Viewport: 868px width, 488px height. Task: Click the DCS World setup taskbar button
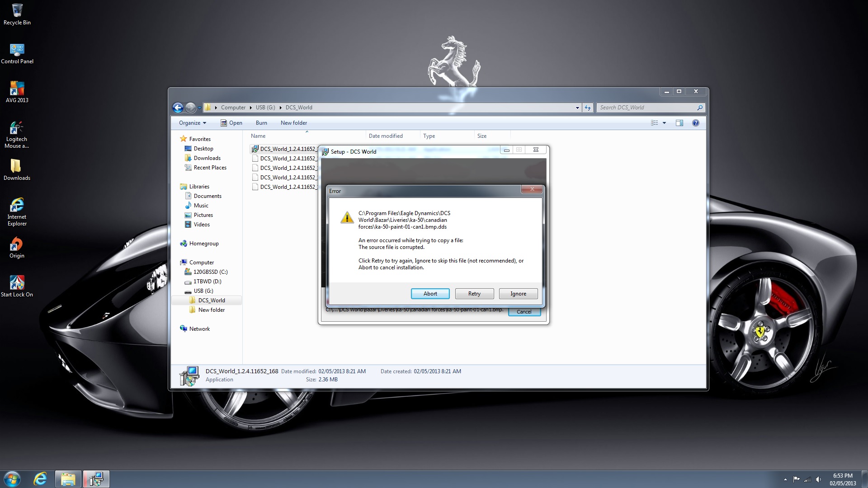[x=96, y=479]
